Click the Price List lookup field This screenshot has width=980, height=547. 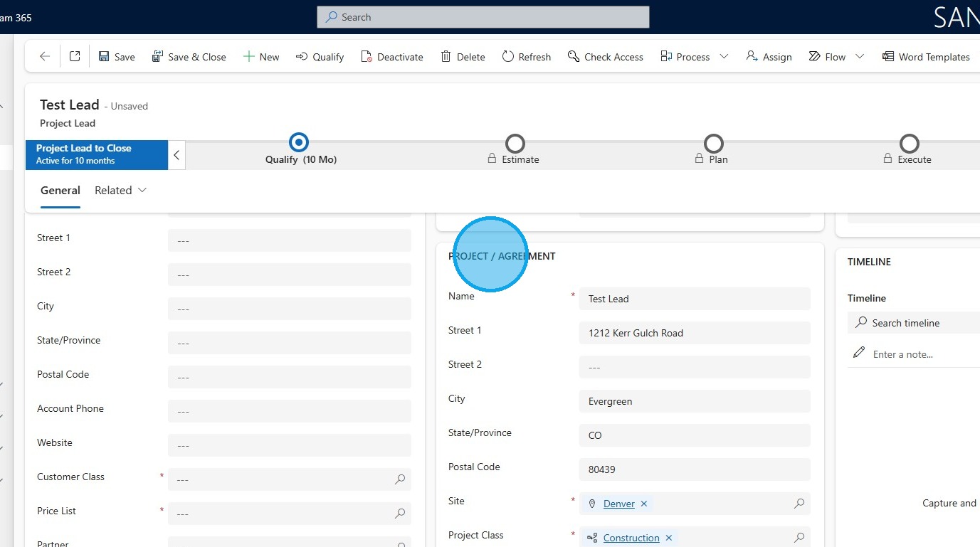(x=290, y=514)
